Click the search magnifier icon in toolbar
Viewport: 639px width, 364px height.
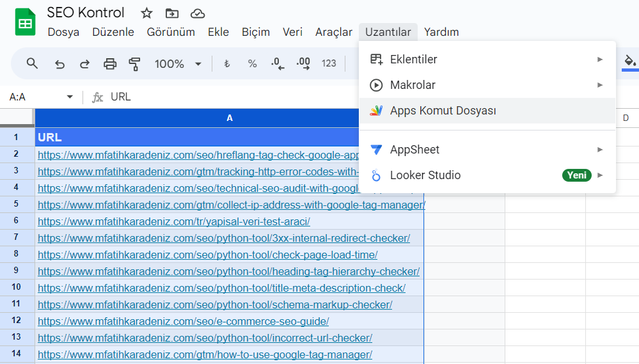pos(32,63)
